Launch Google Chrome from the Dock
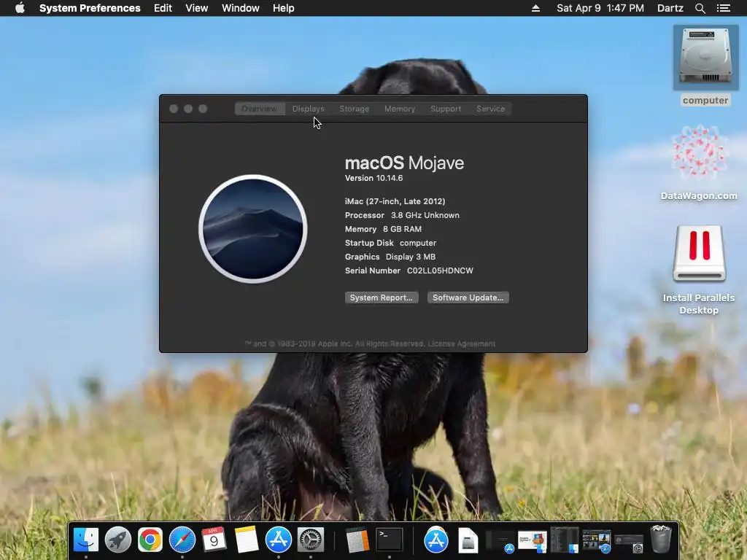 point(150,540)
